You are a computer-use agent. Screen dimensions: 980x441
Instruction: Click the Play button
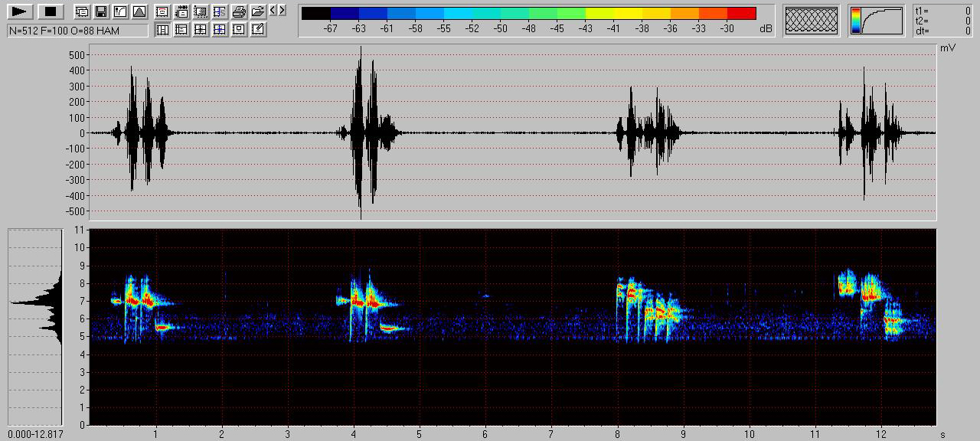pyautogui.click(x=20, y=11)
